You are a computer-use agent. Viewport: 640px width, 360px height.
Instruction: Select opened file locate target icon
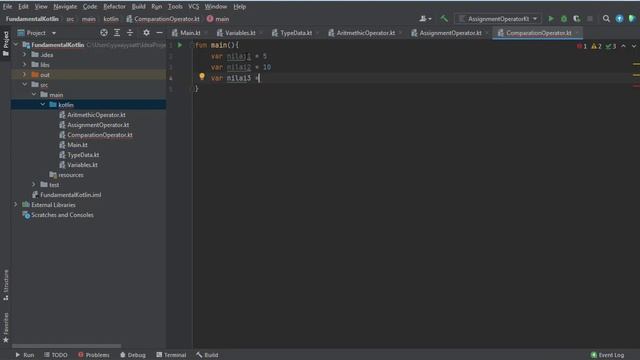104,33
